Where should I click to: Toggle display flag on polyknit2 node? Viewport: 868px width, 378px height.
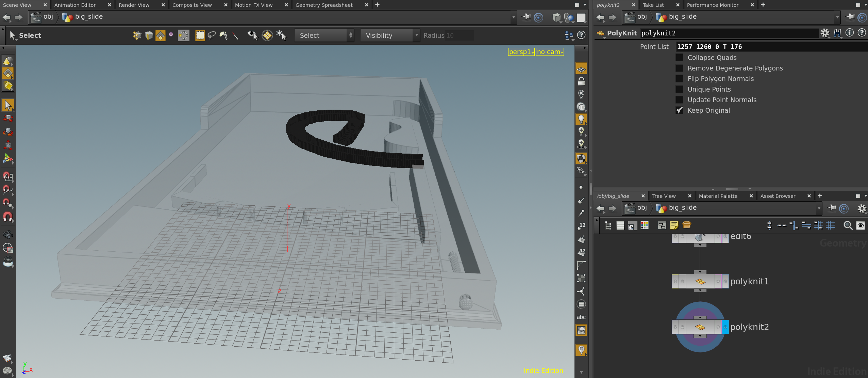click(725, 327)
